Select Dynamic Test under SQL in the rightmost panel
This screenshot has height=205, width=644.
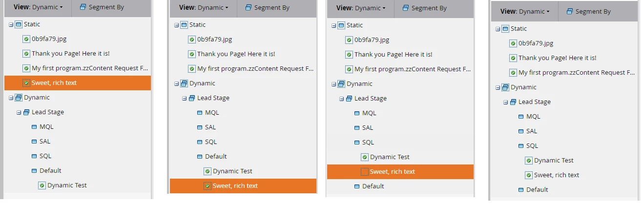tap(554, 161)
